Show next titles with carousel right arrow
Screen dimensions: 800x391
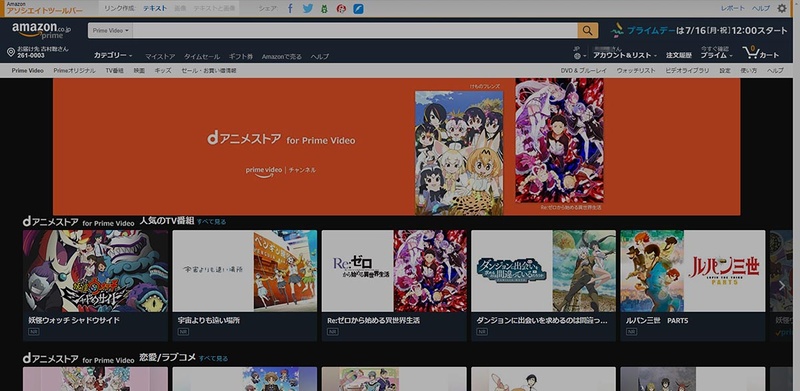click(x=782, y=286)
